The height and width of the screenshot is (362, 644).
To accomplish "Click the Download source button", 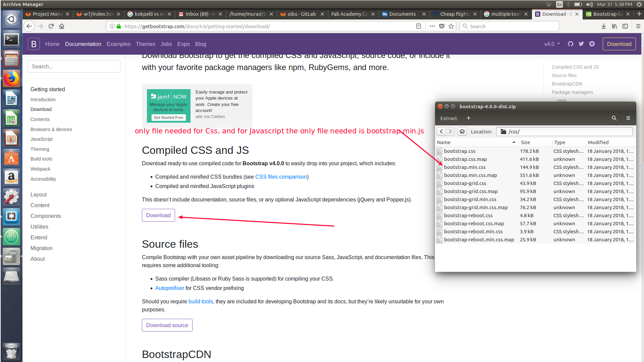I will point(167,325).
